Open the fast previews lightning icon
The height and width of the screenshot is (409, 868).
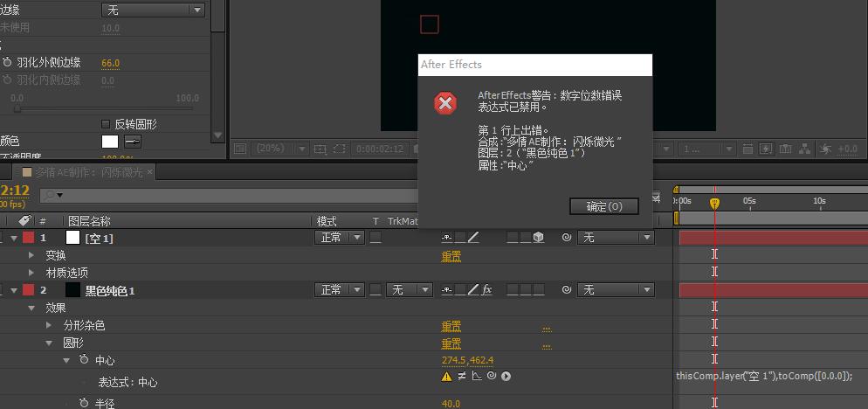(x=766, y=149)
